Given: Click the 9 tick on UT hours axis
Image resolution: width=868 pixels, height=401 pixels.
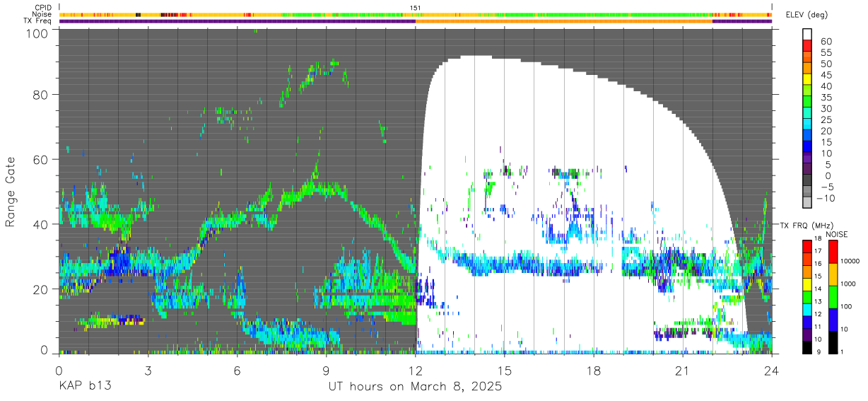Looking at the screenshot, I should 326,370.
